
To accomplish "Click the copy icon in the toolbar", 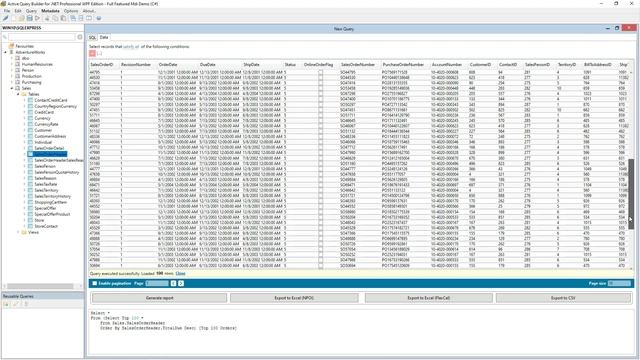I will [x=55, y=18].
